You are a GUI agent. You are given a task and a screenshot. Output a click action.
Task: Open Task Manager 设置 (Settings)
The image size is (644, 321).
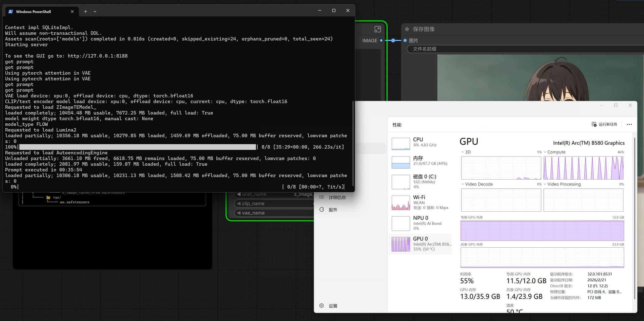333,306
